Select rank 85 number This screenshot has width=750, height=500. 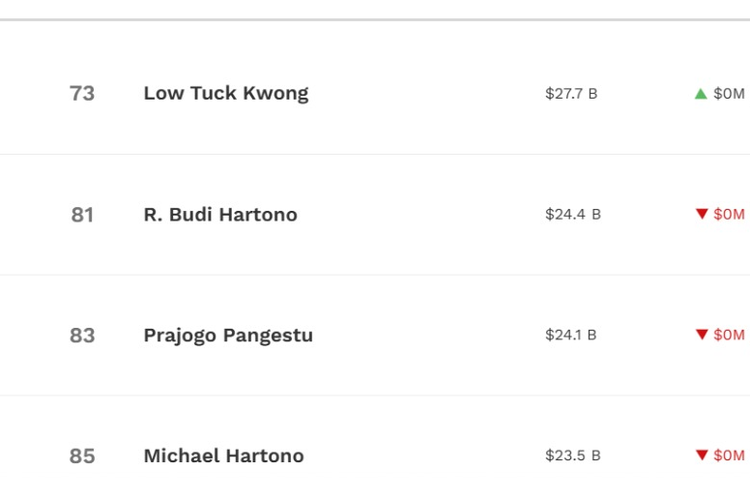click(x=82, y=456)
